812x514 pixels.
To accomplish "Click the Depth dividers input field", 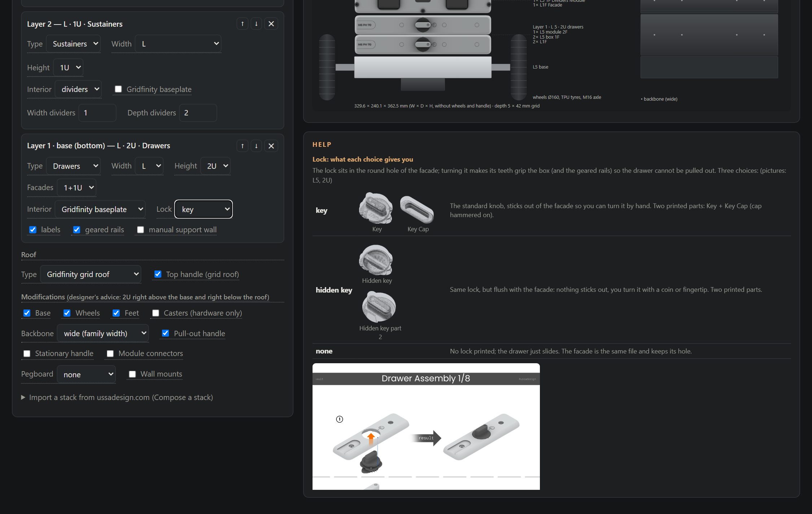I will pos(198,113).
